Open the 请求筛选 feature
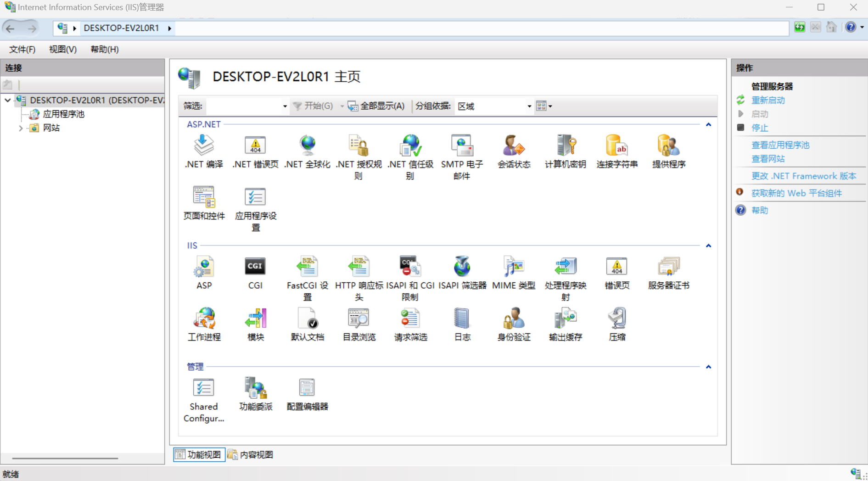The height and width of the screenshot is (481, 868). 410,324
